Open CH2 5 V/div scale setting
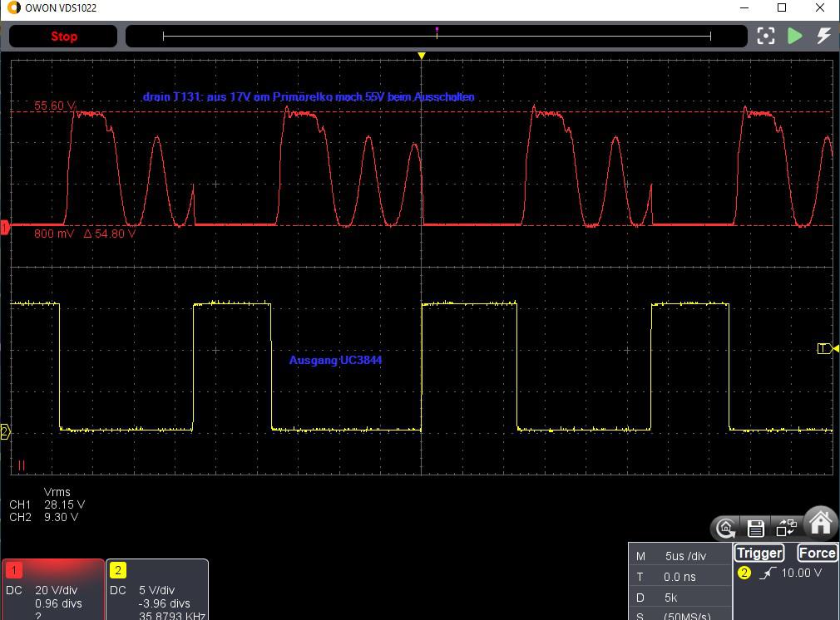Image resolution: width=840 pixels, height=620 pixels. point(156,590)
